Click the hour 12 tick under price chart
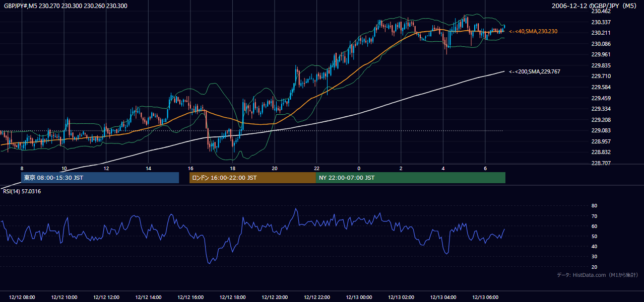This screenshot has height=302, width=644. [106, 168]
